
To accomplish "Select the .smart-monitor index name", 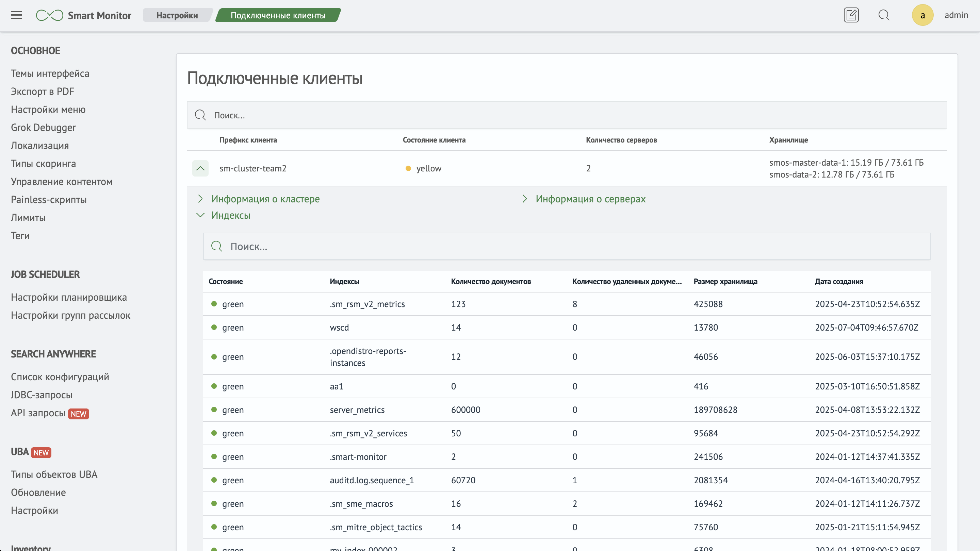I will [358, 457].
